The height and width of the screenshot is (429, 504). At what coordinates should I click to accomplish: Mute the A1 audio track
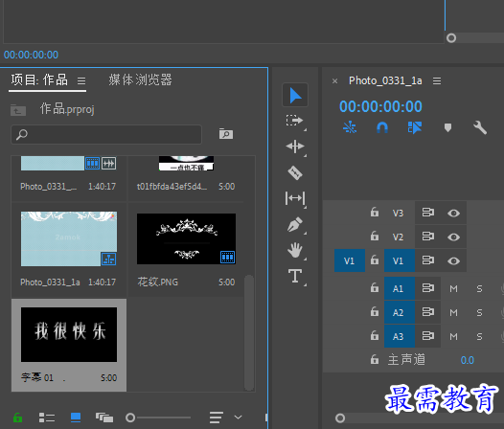[453, 288]
